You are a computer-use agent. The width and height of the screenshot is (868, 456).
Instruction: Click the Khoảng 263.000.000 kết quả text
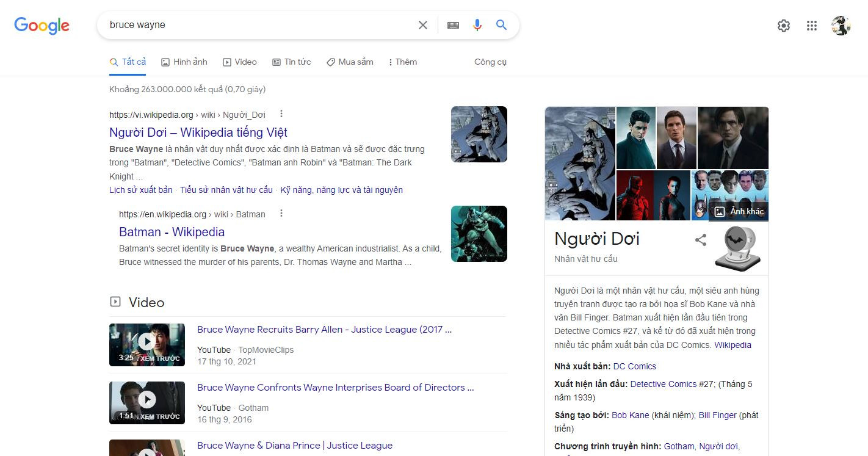[187, 89]
